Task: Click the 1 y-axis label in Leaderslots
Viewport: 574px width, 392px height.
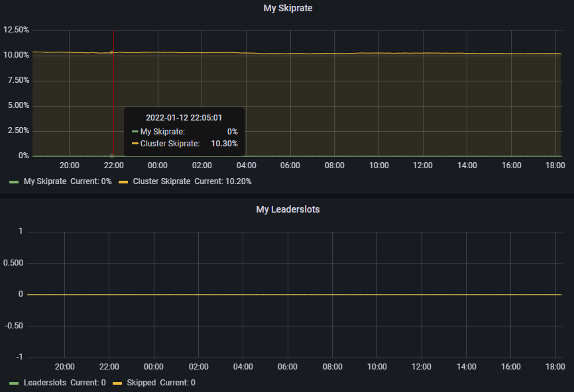Action: point(21,231)
